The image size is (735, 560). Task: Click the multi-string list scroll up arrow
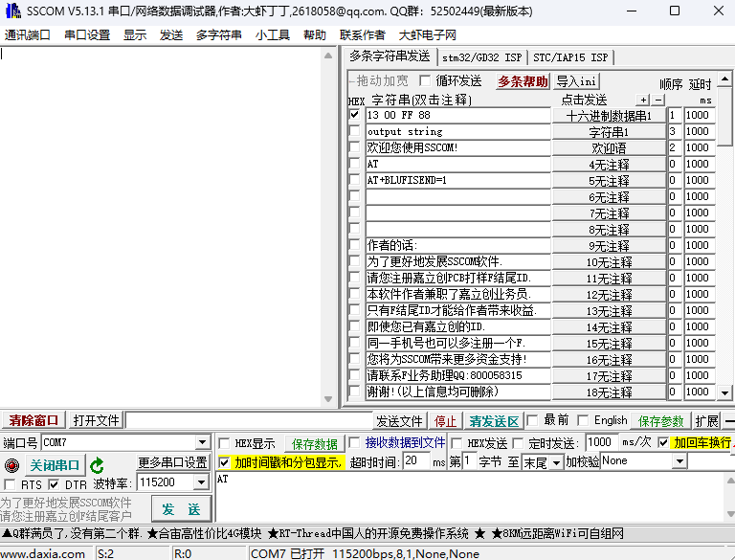pyautogui.click(x=724, y=78)
